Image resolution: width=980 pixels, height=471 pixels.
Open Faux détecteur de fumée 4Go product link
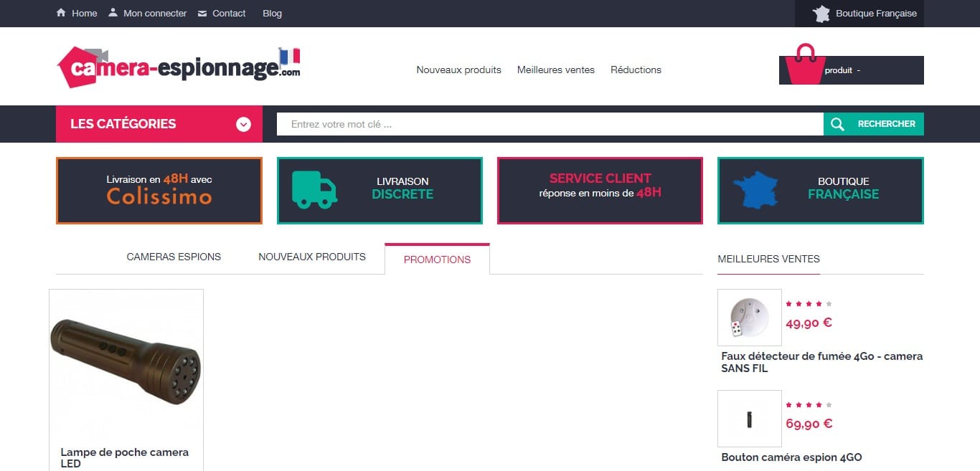[x=822, y=362]
